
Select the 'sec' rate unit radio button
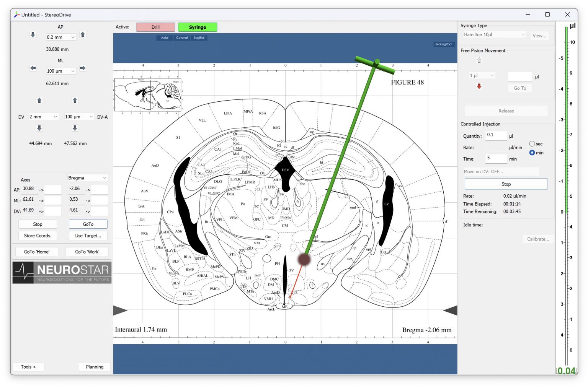click(x=532, y=143)
